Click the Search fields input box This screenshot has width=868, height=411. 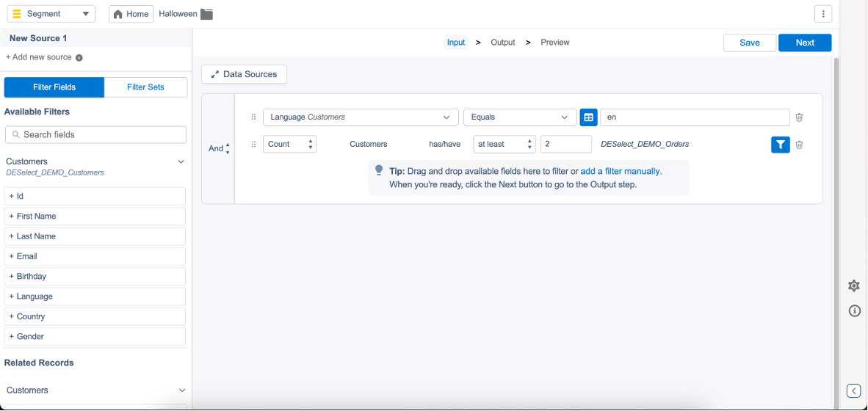[x=95, y=135]
